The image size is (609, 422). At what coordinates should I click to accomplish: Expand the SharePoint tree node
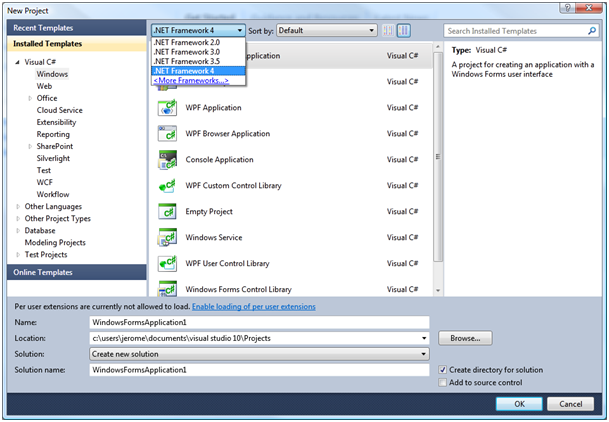click(30, 147)
